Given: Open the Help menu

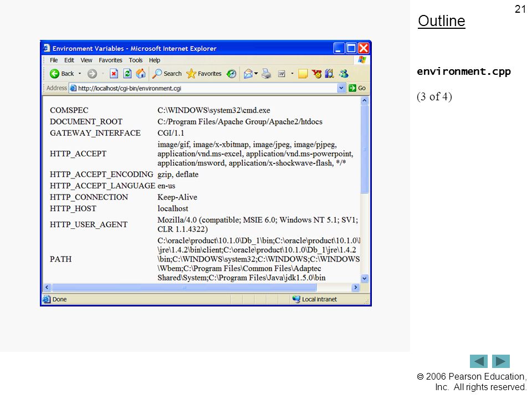Looking at the screenshot, I should coord(155,60).
